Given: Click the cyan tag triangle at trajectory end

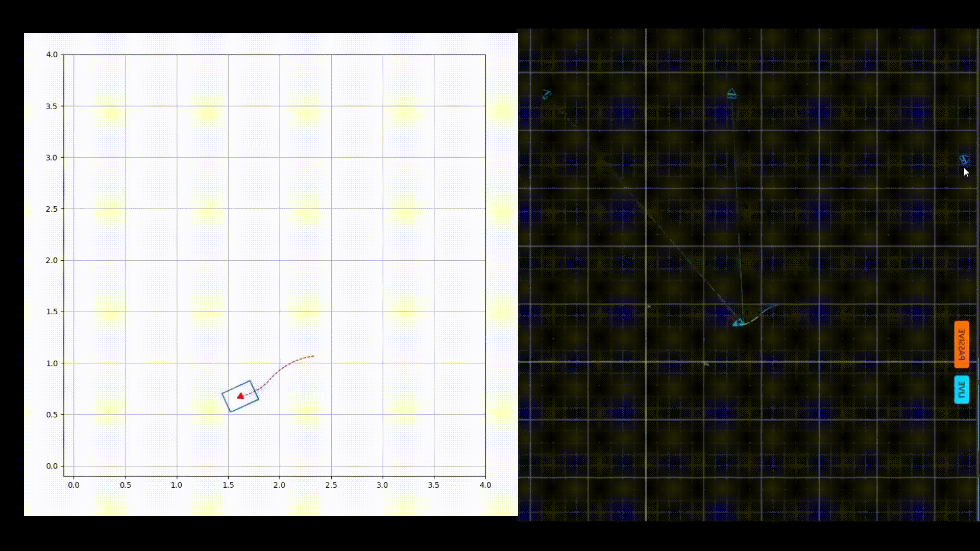Looking at the screenshot, I should [x=738, y=322].
